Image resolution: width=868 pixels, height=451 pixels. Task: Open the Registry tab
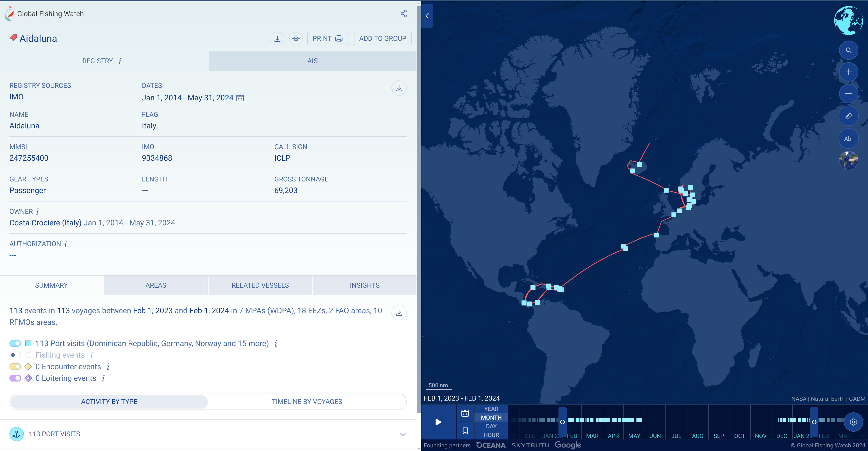click(x=104, y=61)
